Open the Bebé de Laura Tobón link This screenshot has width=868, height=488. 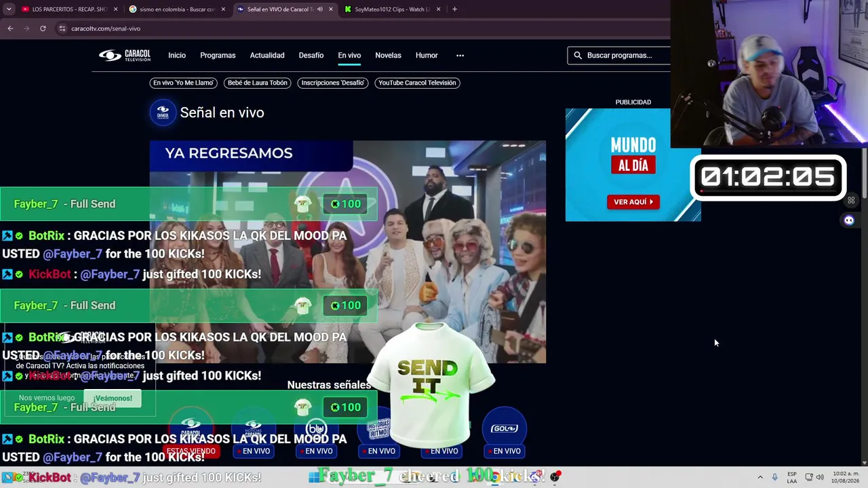tap(258, 83)
